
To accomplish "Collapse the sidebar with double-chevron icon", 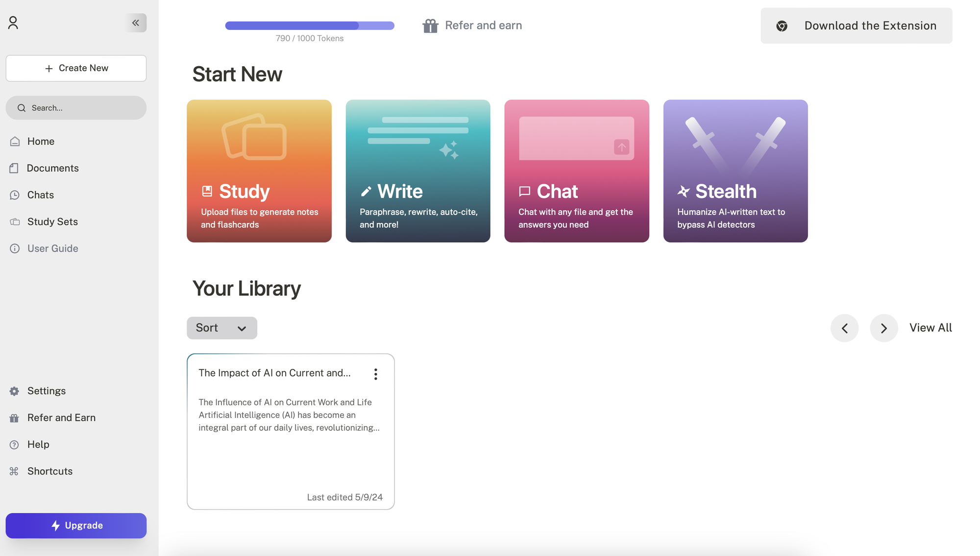I will pyautogui.click(x=136, y=23).
